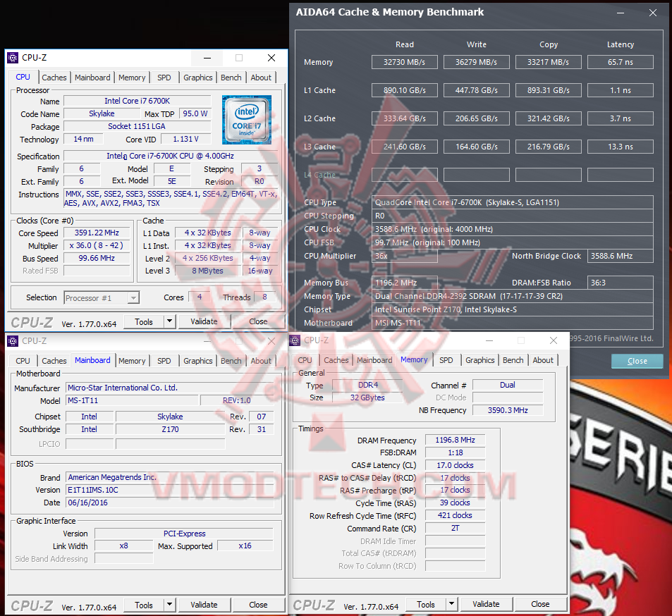Minimize the top CPU-Z window
This screenshot has width=672, height=616.
[207, 58]
